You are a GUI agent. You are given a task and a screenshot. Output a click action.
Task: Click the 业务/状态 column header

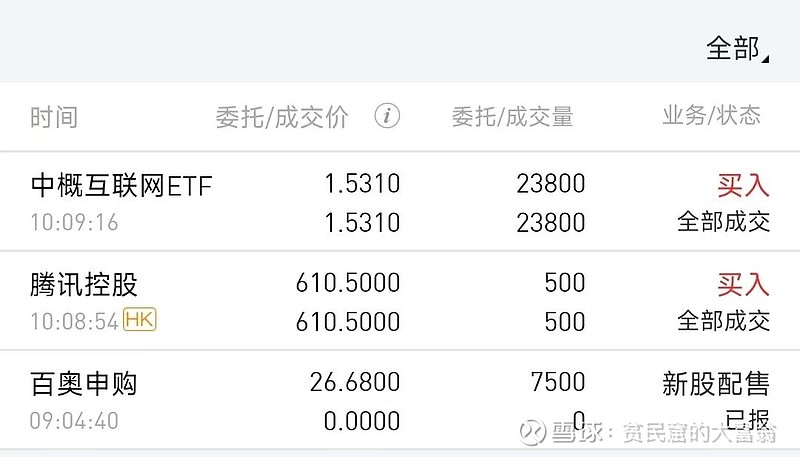pyautogui.click(x=711, y=116)
